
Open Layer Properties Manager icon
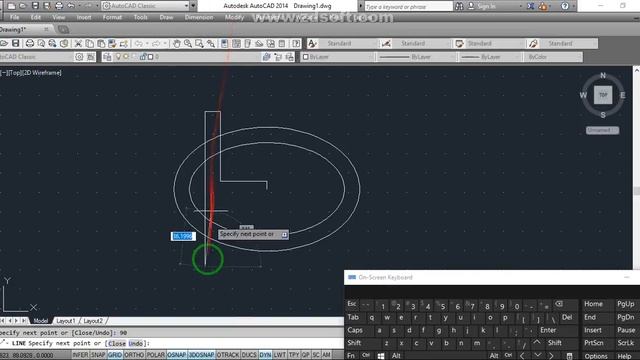[107, 57]
